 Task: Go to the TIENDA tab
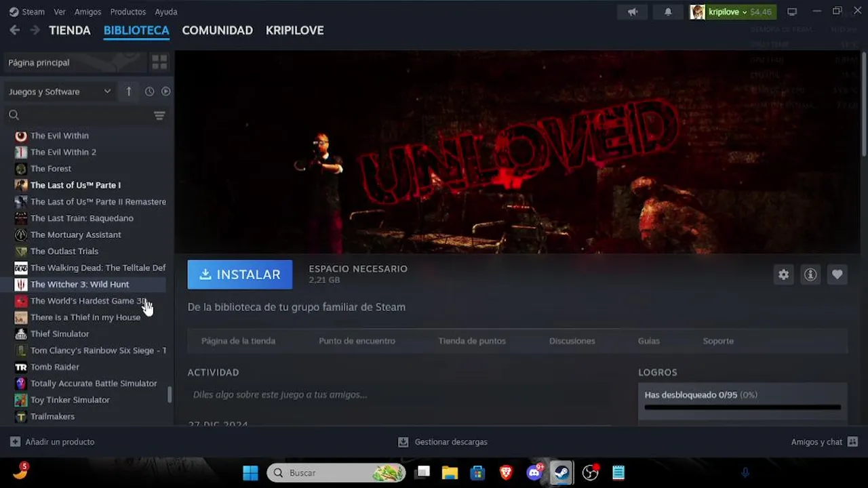pos(70,30)
